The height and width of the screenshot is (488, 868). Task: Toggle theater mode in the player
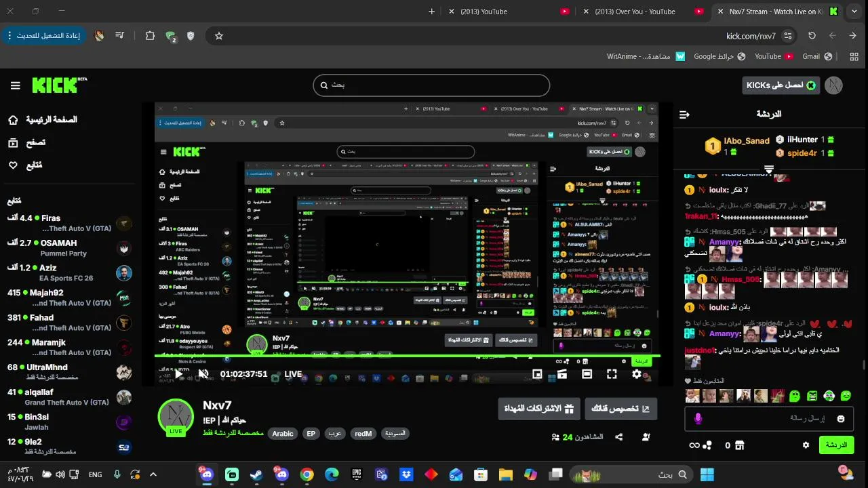coord(587,373)
